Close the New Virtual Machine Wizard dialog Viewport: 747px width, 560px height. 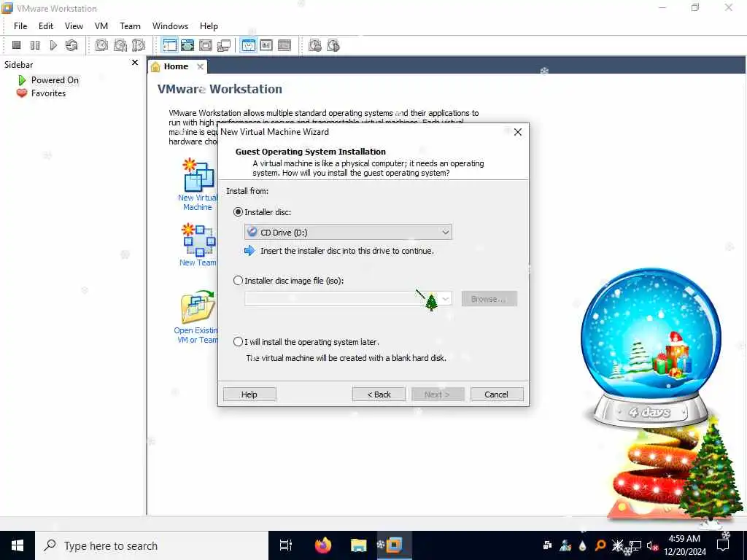tap(518, 132)
